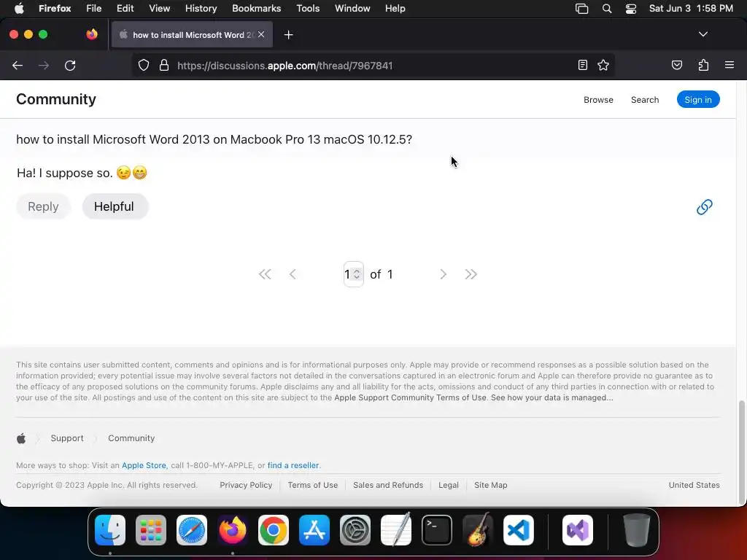Open App Store from the Dock
The height and width of the screenshot is (560, 747).
[x=314, y=530]
